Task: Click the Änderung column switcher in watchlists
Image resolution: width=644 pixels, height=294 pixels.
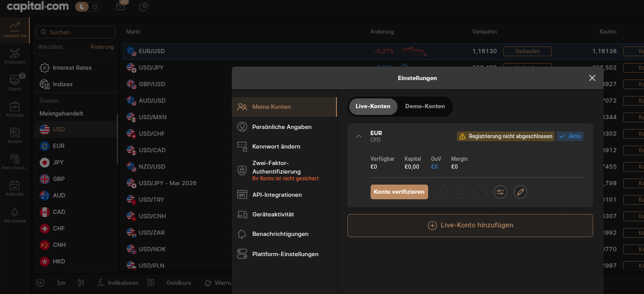Action: pos(102,47)
